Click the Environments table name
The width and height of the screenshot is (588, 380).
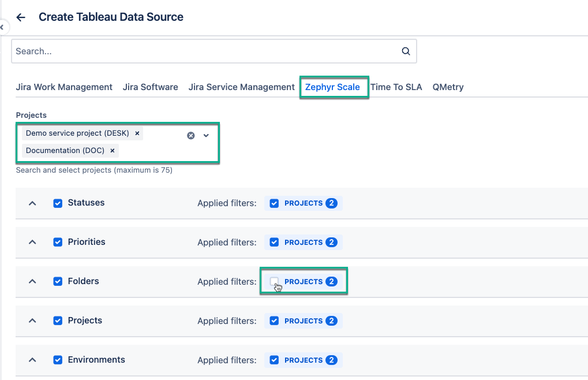click(96, 360)
